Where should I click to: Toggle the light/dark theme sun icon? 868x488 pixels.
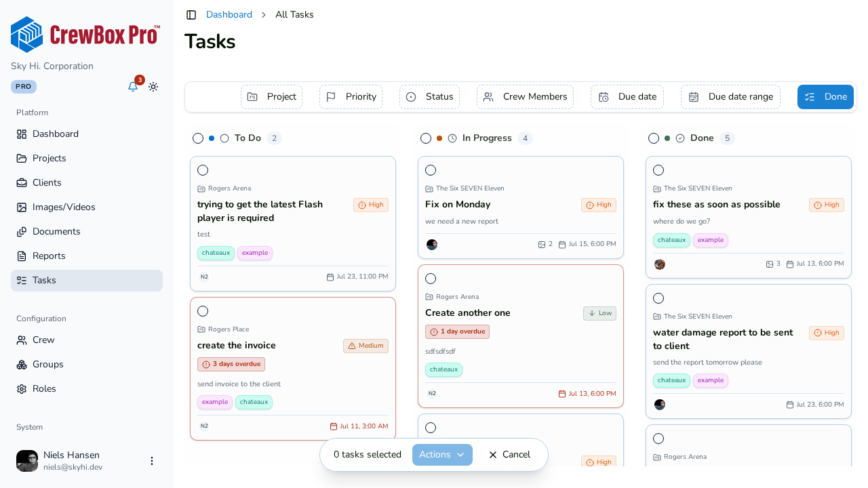coord(153,87)
